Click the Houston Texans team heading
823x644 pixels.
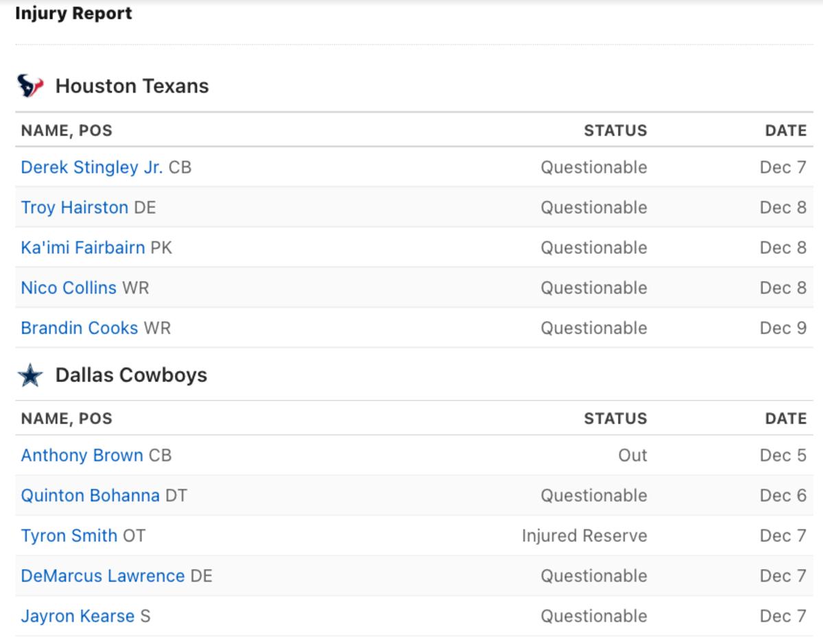132,86
